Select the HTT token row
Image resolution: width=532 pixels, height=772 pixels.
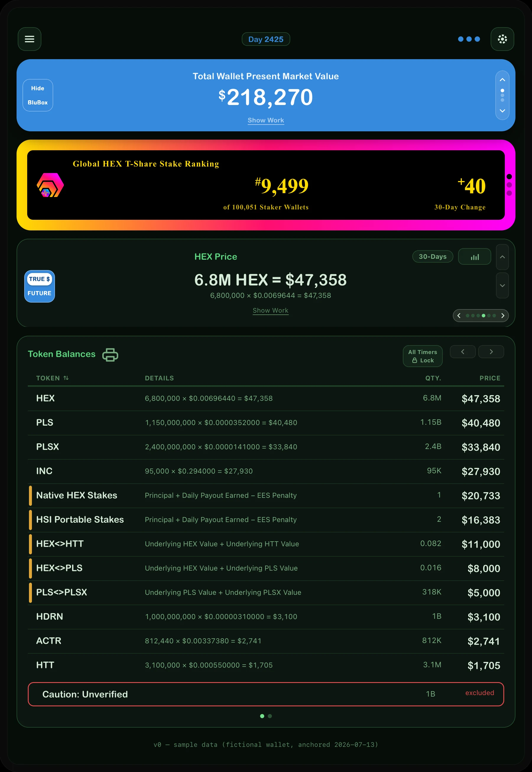click(x=266, y=665)
